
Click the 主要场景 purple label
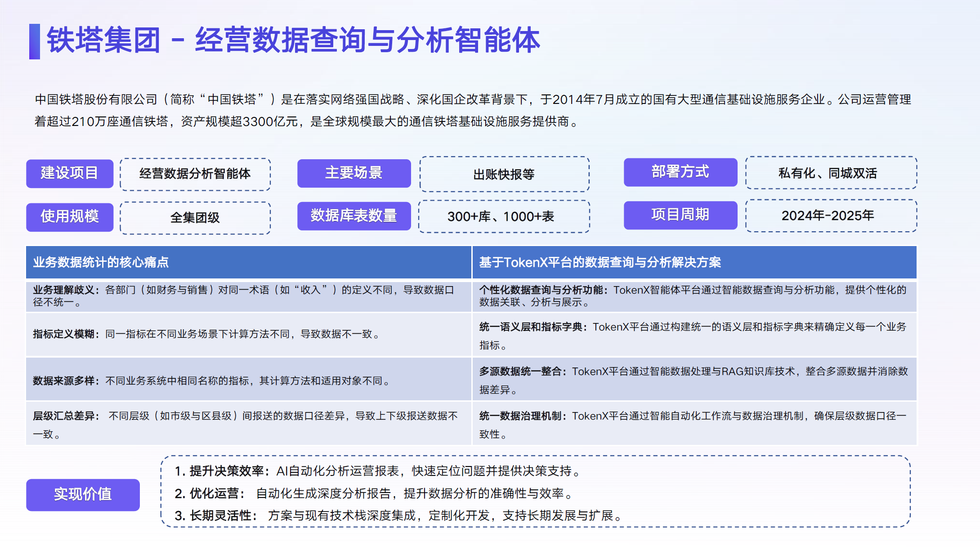pos(354,173)
